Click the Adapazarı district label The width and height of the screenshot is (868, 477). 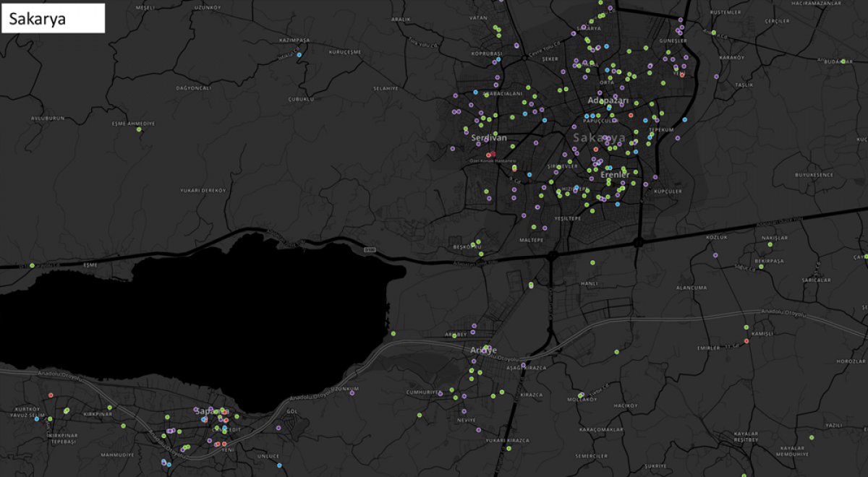[608, 100]
